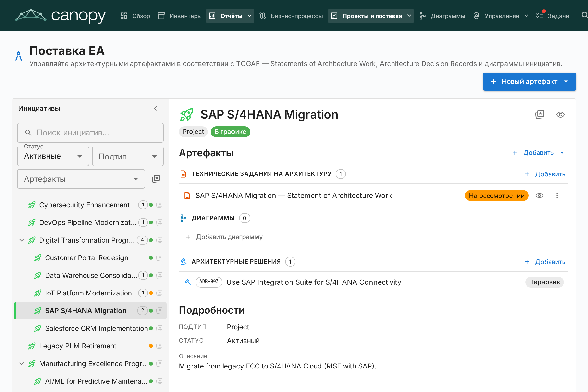Open the Отчёты menu in the top navigation

230,16
